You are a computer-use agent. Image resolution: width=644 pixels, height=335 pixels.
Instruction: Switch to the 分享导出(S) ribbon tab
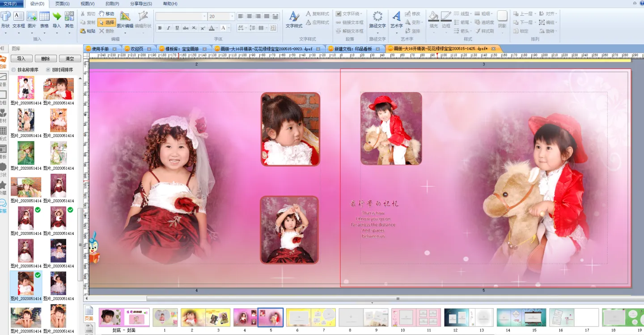click(x=141, y=4)
